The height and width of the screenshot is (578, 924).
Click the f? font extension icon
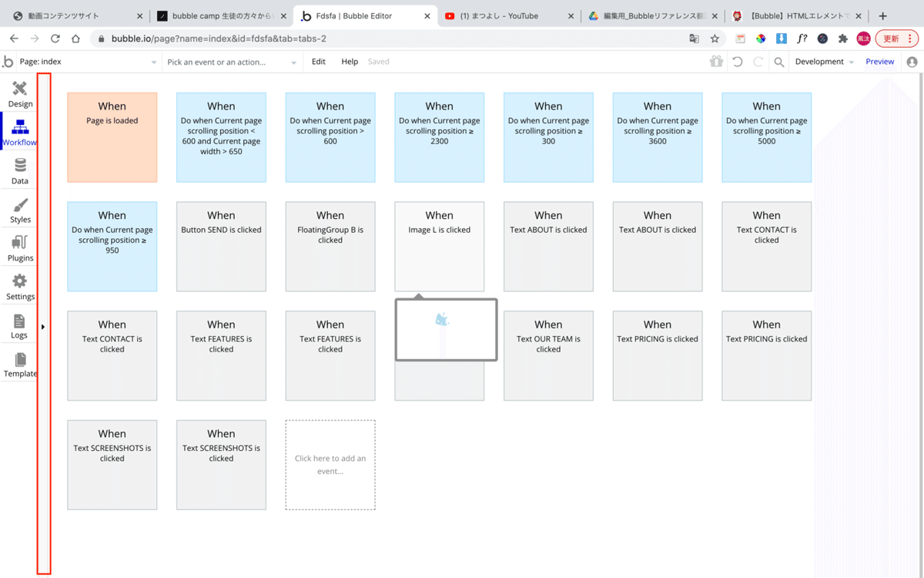(802, 39)
